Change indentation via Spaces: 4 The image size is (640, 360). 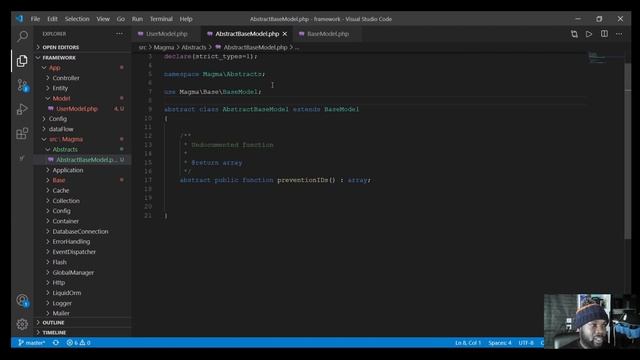[x=500, y=343]
